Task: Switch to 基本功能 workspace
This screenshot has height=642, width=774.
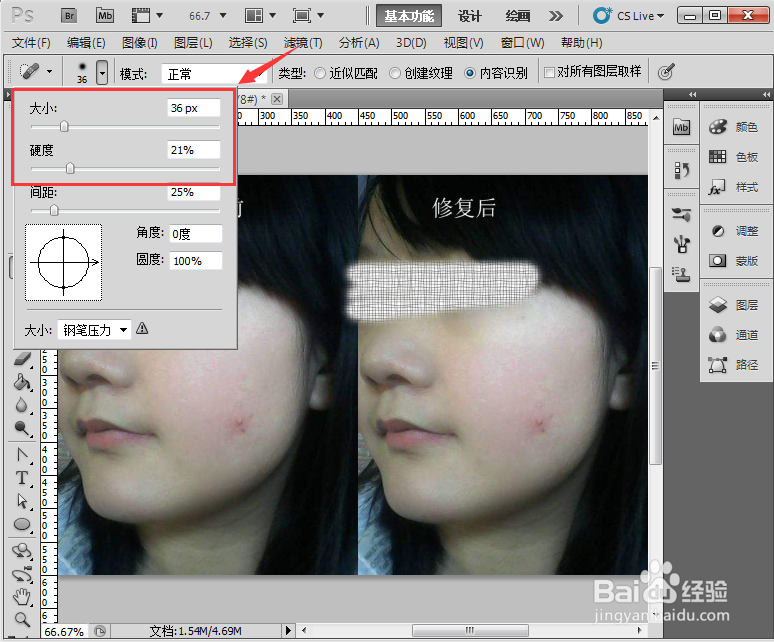Action: [x=409, y=16]
